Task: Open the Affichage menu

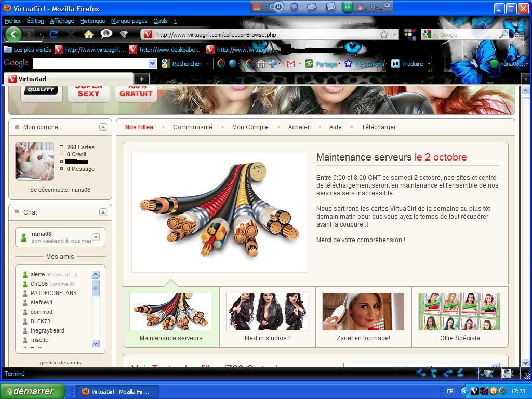Action: [62, 21]
